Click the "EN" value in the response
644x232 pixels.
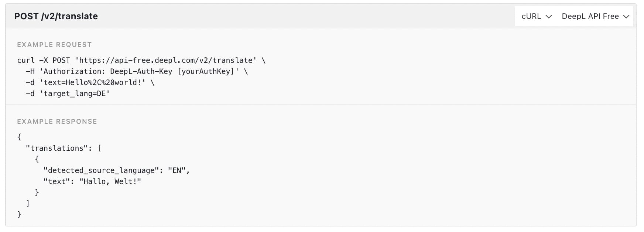tap(177, 170)
